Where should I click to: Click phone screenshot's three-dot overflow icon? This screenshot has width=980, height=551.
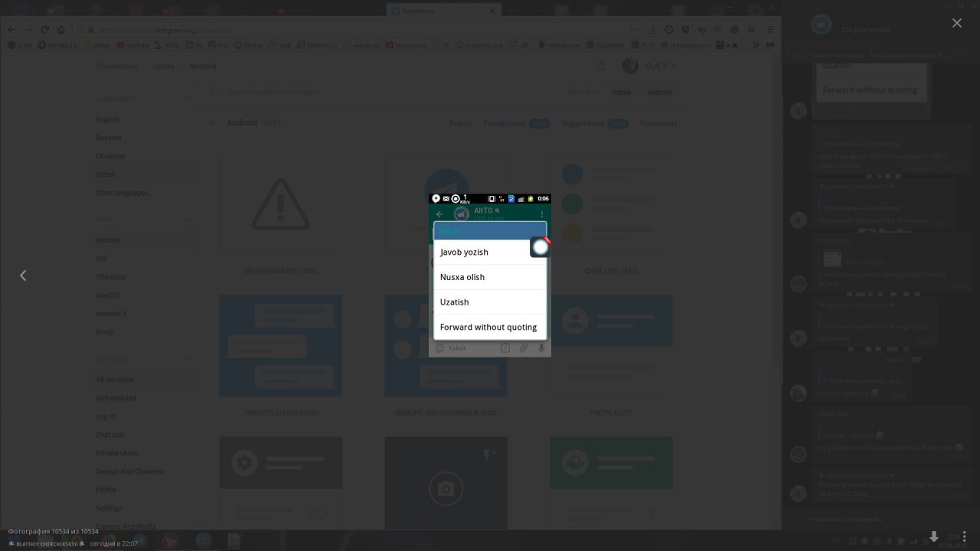(x=542, y=214)
